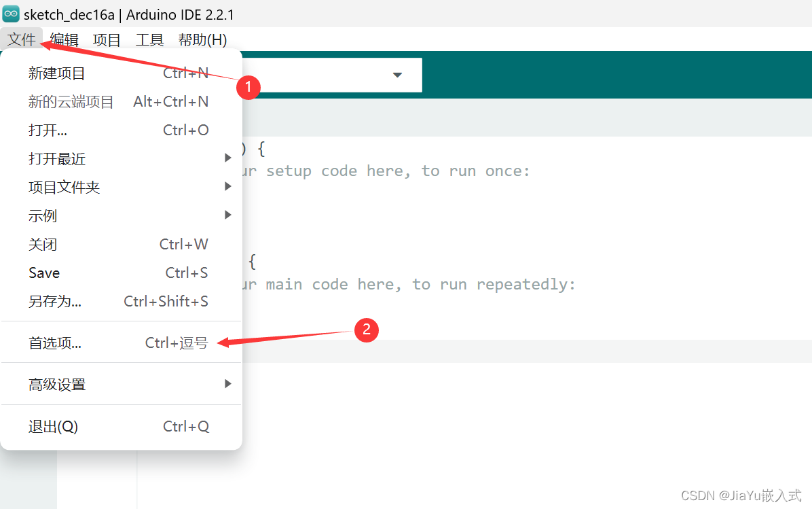Select 新建项目 menu entry
812x509 pixels.
121,73
